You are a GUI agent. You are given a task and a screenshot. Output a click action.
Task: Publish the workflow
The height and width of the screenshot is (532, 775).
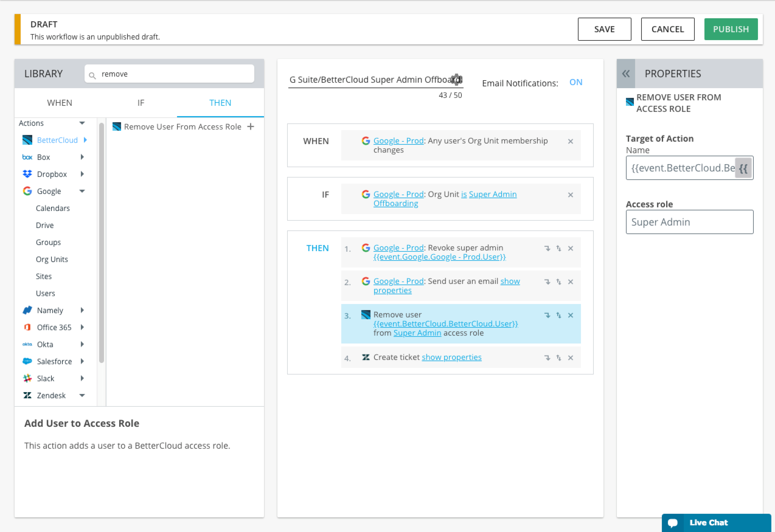point(731,29)
